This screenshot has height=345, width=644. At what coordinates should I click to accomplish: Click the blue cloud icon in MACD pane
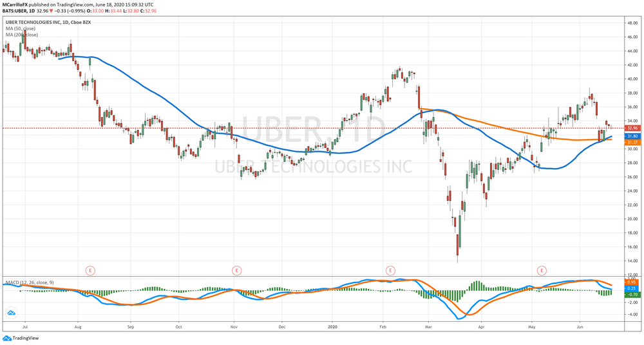pos(11,313)
